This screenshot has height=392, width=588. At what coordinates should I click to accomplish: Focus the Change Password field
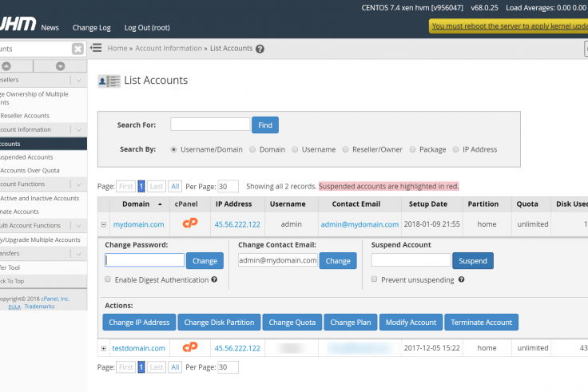[145, 260]
